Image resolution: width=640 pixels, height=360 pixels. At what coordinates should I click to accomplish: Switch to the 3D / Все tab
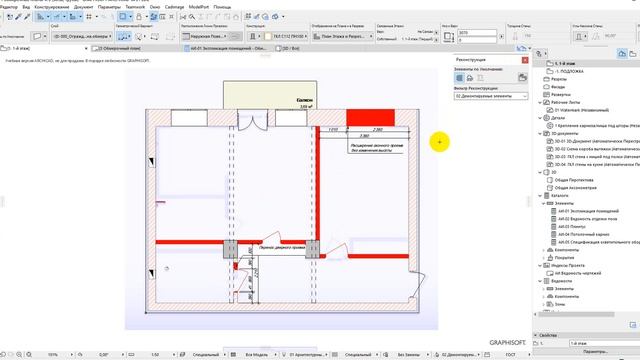(x=288, y=48)
